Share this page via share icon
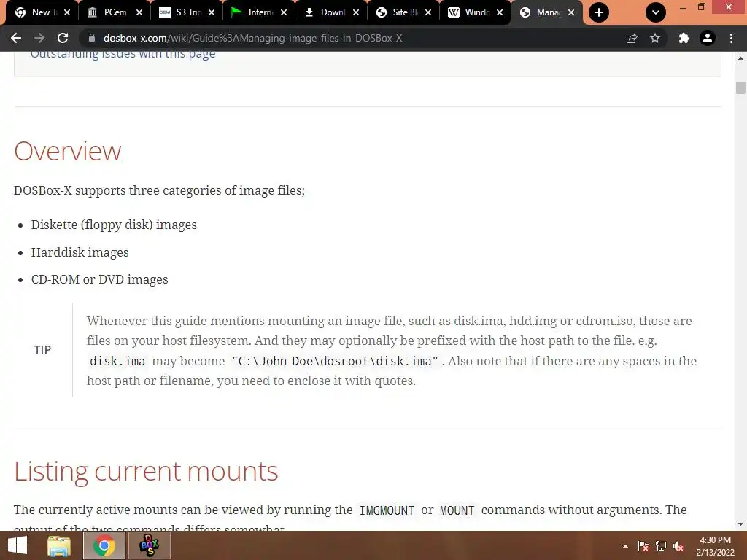 (632, 38)
